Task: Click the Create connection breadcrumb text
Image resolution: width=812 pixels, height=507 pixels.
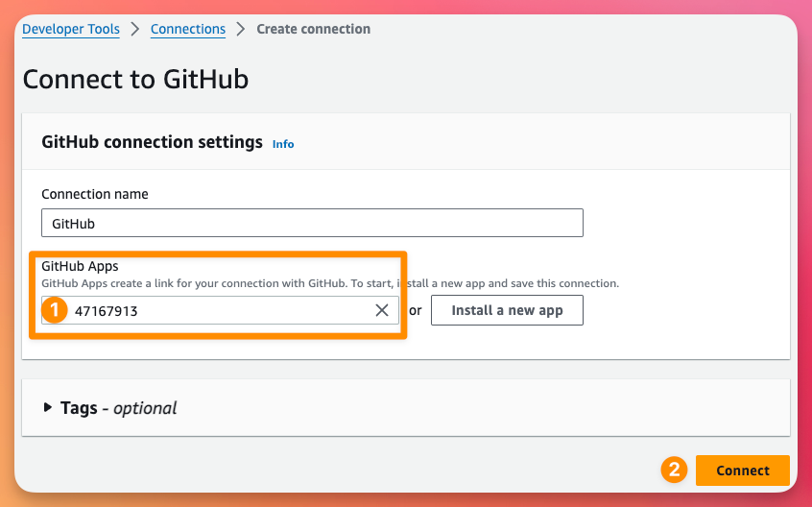Action: click(313, 29)
